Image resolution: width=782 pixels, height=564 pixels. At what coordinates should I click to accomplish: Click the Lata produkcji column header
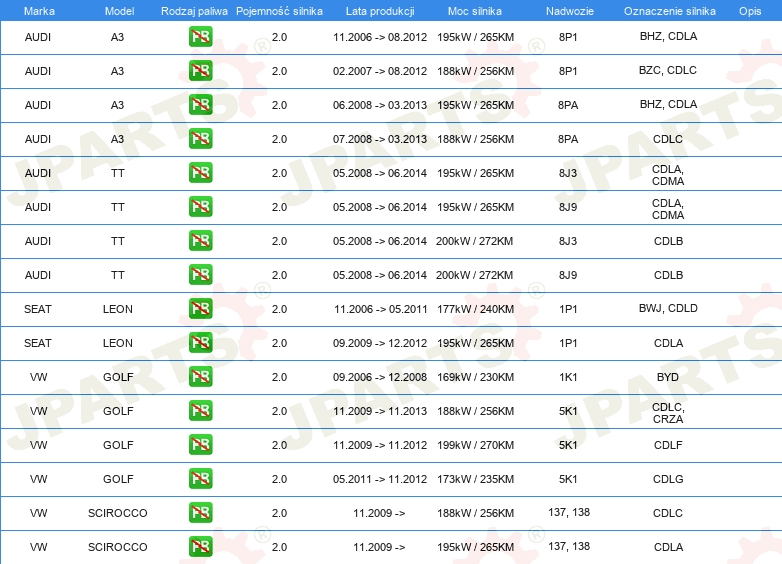click(380, 11)
